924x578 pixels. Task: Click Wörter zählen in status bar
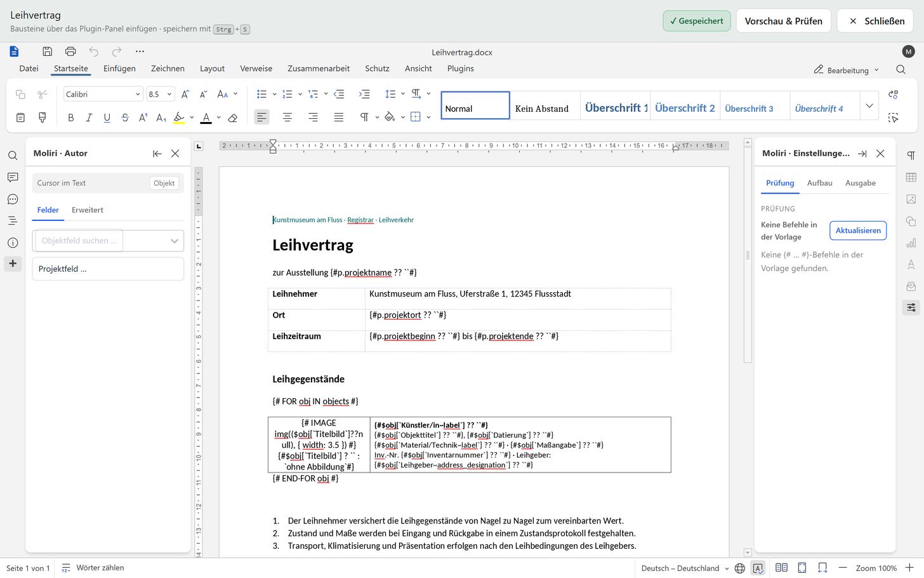(x=93, y=568)
